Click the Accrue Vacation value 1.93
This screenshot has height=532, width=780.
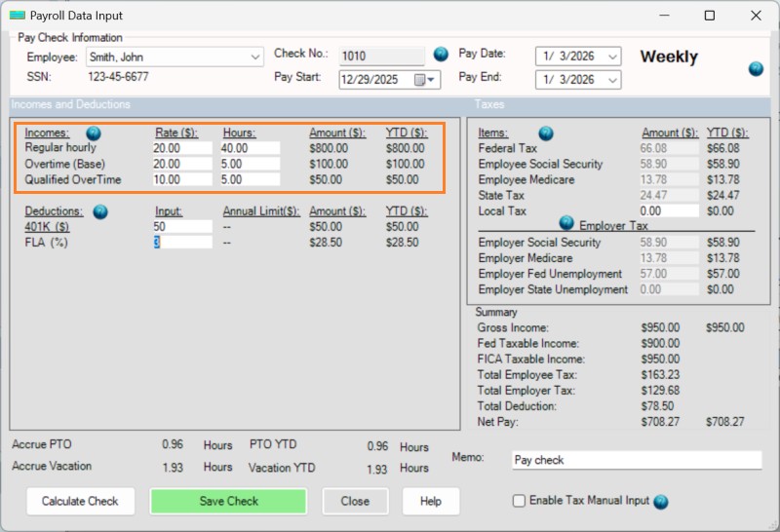173,468
